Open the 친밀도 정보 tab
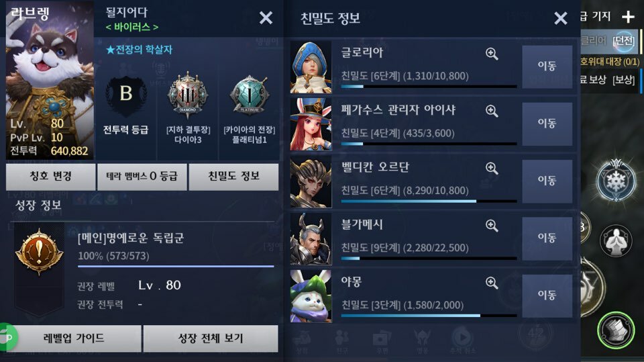644x362 pixels. [233, 177]
